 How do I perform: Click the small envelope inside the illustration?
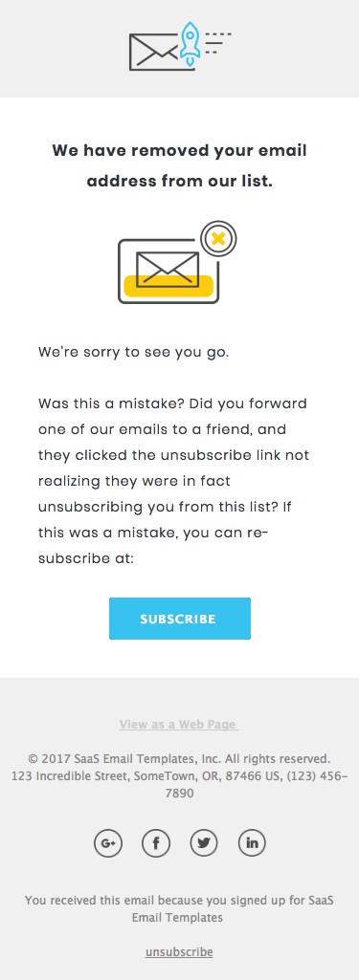(x=168, y=270)
